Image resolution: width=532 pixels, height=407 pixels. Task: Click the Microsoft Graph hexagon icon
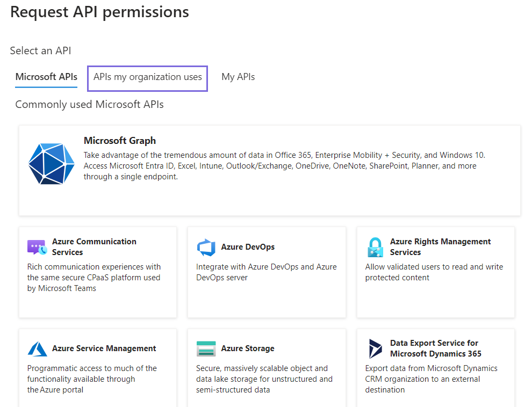[51, 164]
